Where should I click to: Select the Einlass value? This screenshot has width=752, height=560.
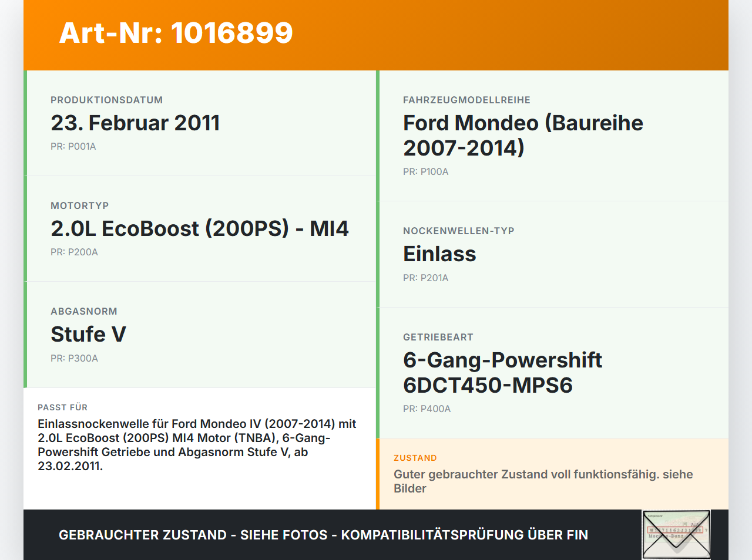pyautogui.click(x=439, y=254)
